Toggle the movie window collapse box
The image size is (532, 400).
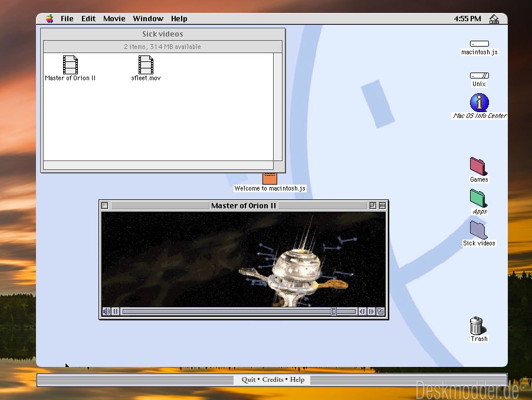(x=382, y=205)
